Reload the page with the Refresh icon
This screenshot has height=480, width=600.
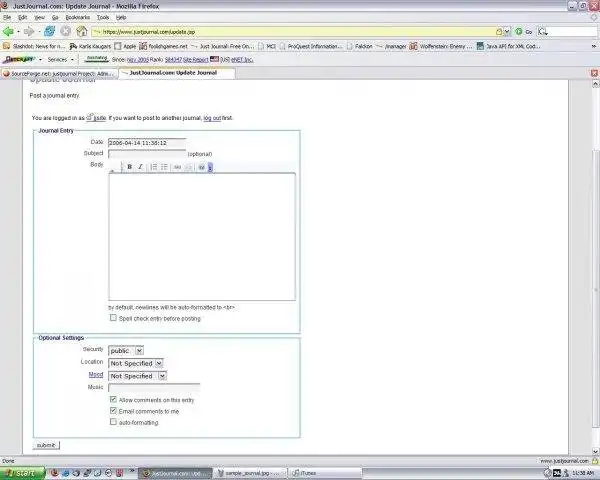49,31
